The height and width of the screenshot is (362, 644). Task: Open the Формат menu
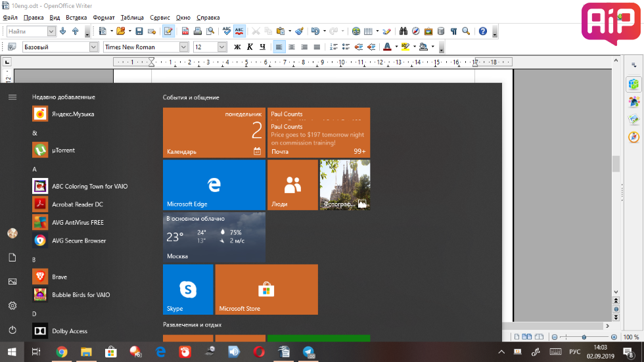point(104,18)
